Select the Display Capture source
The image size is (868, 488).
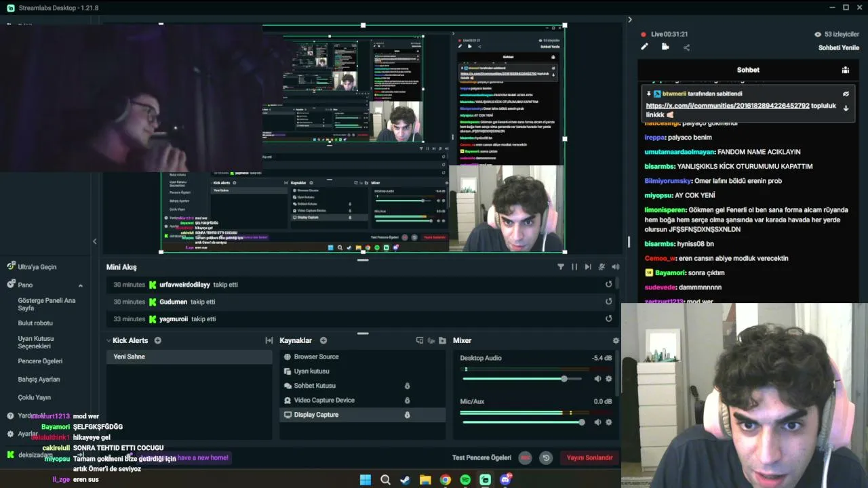[362, 415]
